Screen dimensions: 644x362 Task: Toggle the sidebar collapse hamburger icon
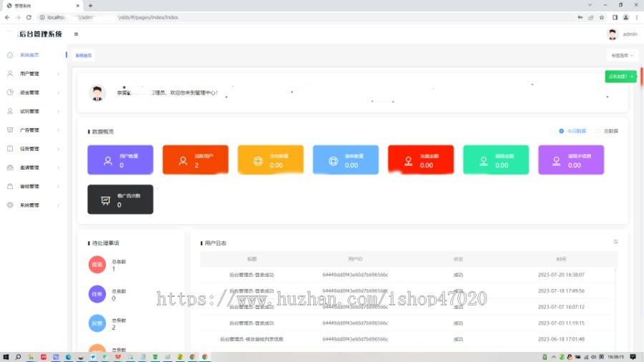tap(76, 34)
